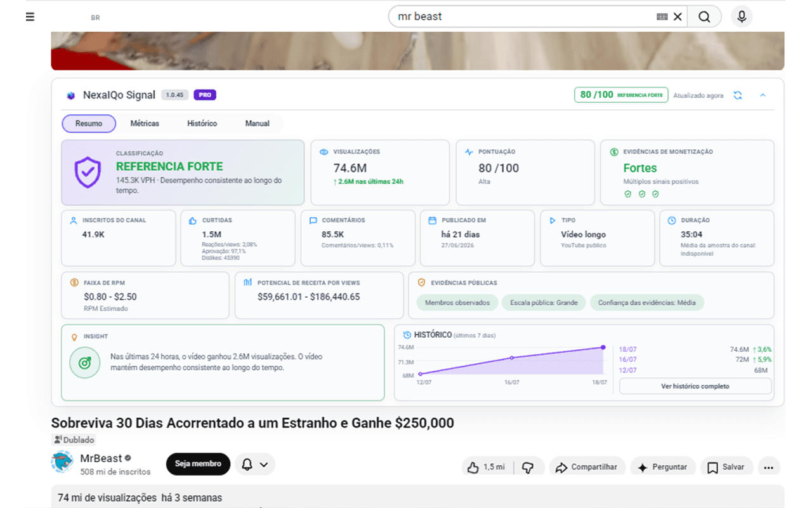Click the clock icon beside Duração
Viewport: 812px width, 508px height.
click(x=672, y=220)
